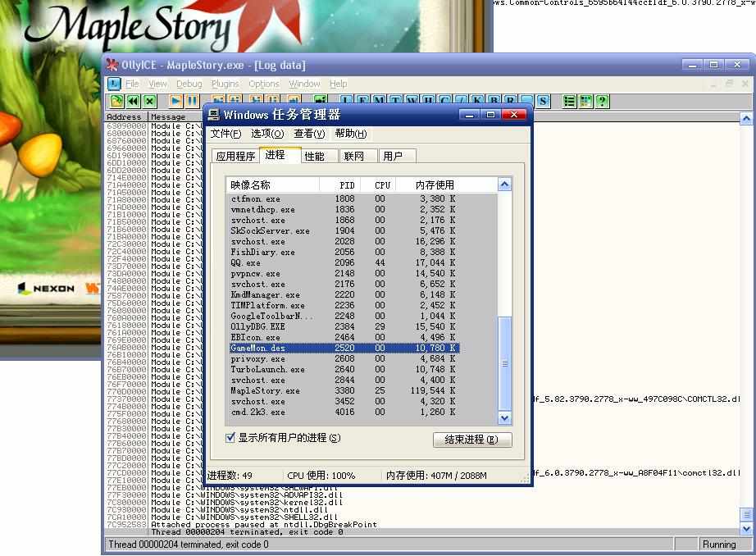
Task: Open the 帮助(H) menu in Task Manager
Action: pos(351,134)
